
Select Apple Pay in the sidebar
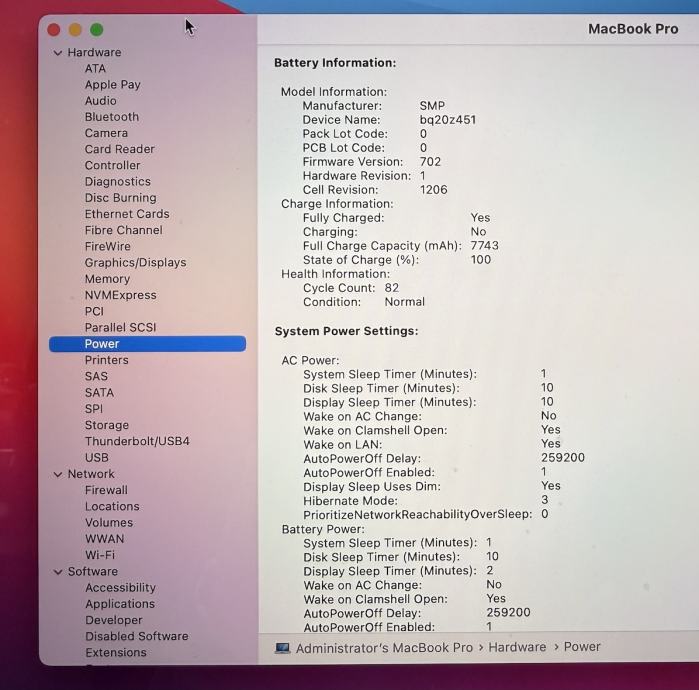tap(113, 85)
